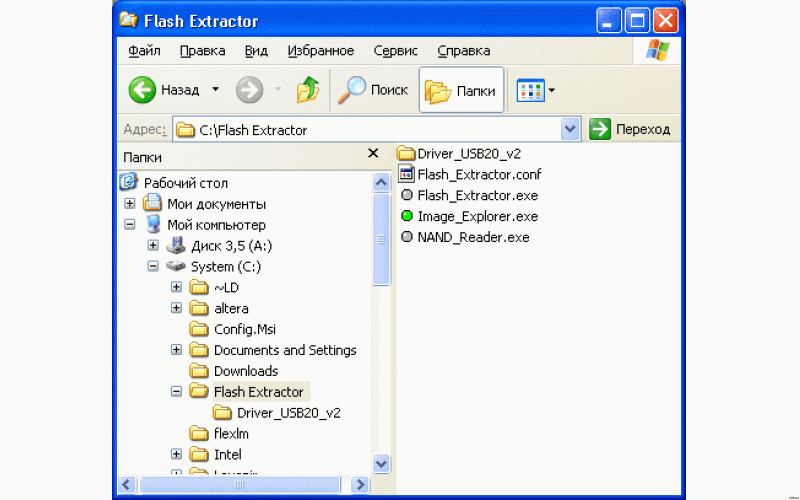Select Downloads folder in tree
The image size is (800, 500).
tap(245, 371)
